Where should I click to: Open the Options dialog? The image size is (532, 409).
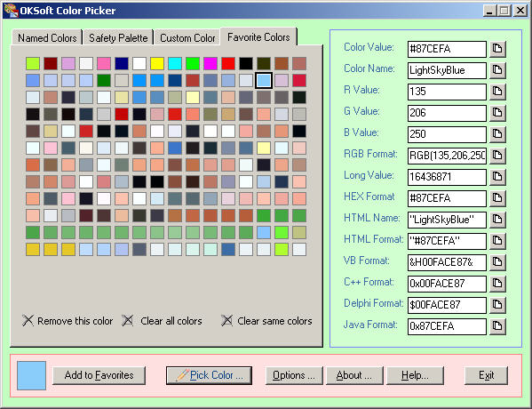click(294, 375)
